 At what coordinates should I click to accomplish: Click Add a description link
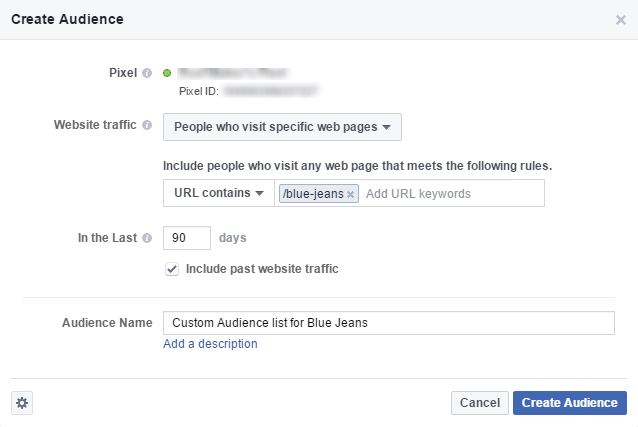210,344
